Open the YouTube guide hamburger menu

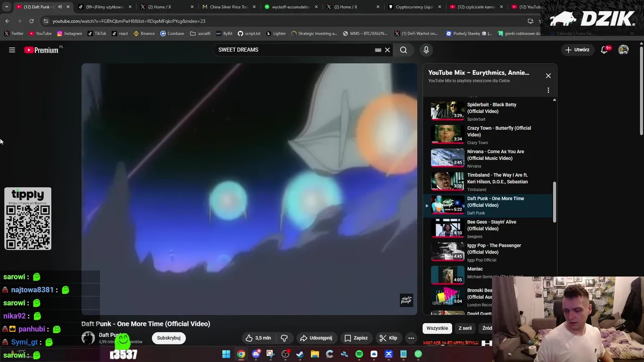[x=12, y=50]
